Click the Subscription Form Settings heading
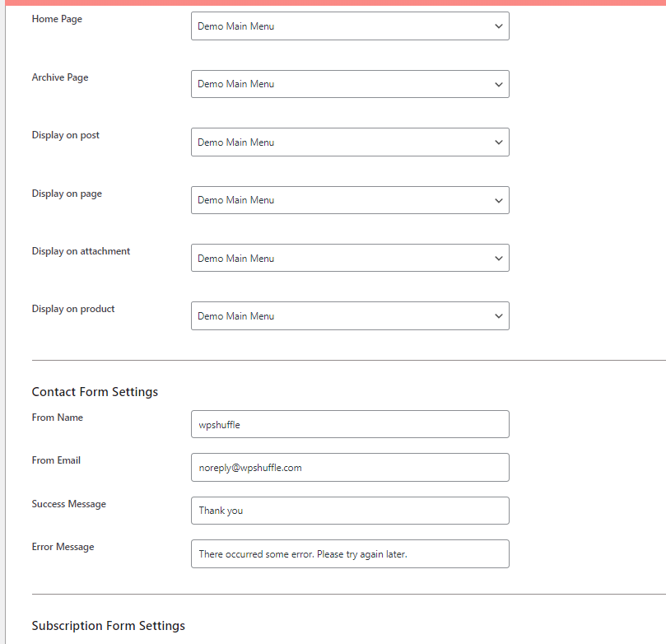The width and height of the screenshot is (666, 644). point(108,626)
